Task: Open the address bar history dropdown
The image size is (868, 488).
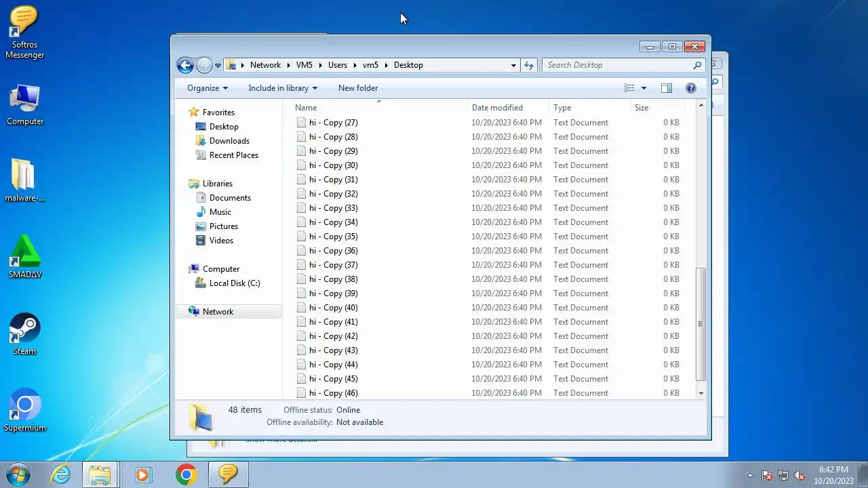Action: pyautogui.click(x=513, y=65)
